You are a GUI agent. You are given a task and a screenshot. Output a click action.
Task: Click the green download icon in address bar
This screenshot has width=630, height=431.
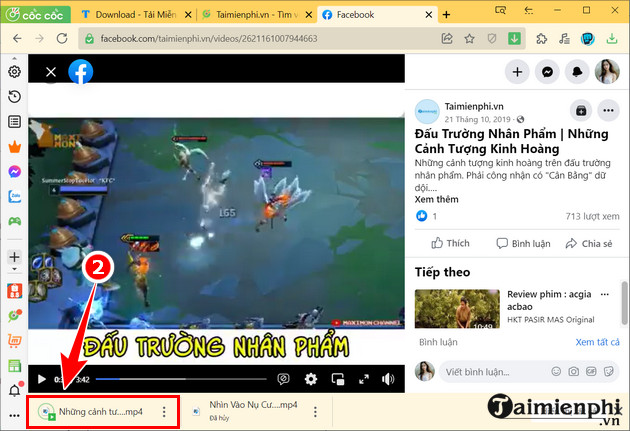tap(514, 39)
